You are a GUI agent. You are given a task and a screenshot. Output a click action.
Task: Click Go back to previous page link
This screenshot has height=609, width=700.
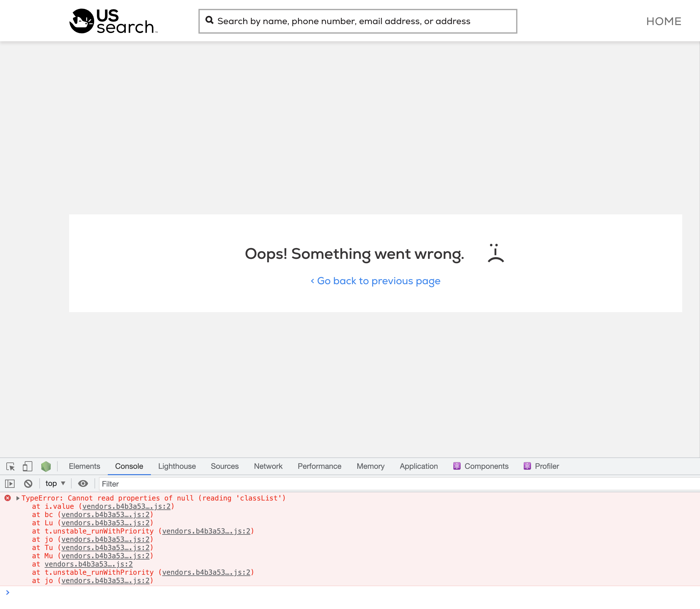375,281
